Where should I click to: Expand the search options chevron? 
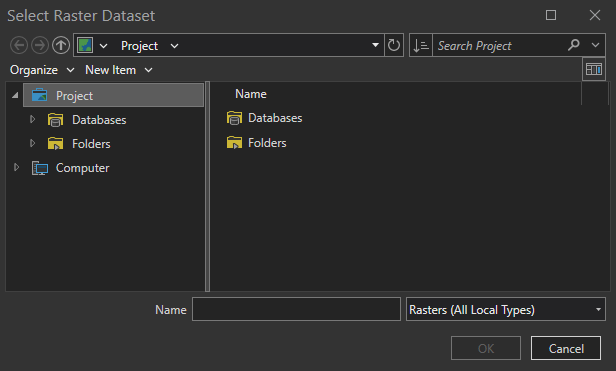click(x=596, y=45)
